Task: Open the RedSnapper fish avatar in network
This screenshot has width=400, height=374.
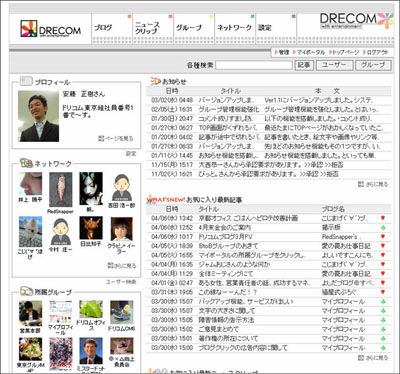Action: click(60, 190)
